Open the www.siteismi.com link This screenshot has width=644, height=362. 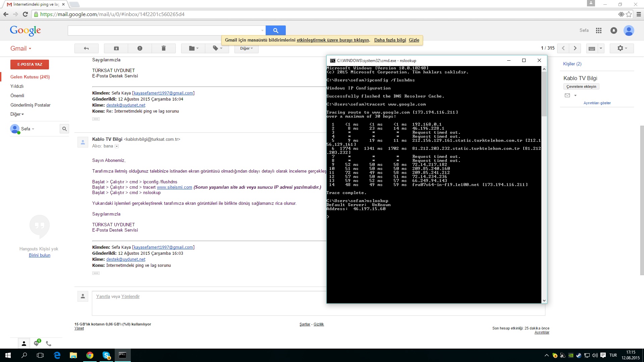(x=174, y=187)
